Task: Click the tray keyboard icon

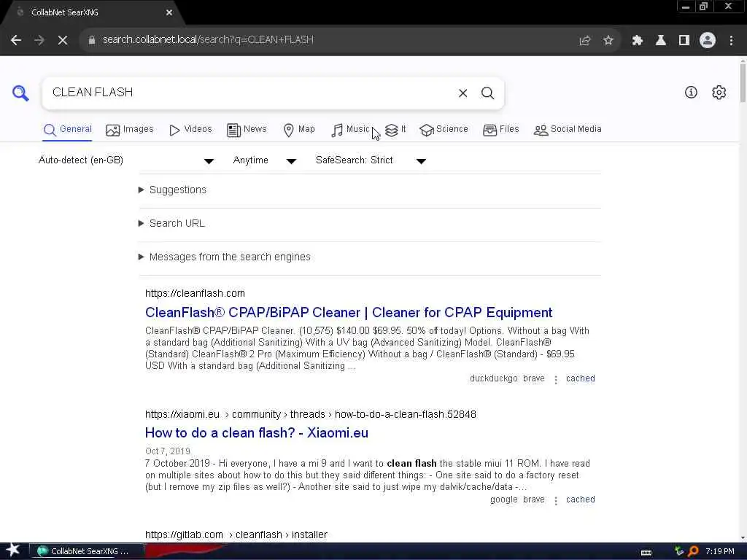Action: [646, 553]
